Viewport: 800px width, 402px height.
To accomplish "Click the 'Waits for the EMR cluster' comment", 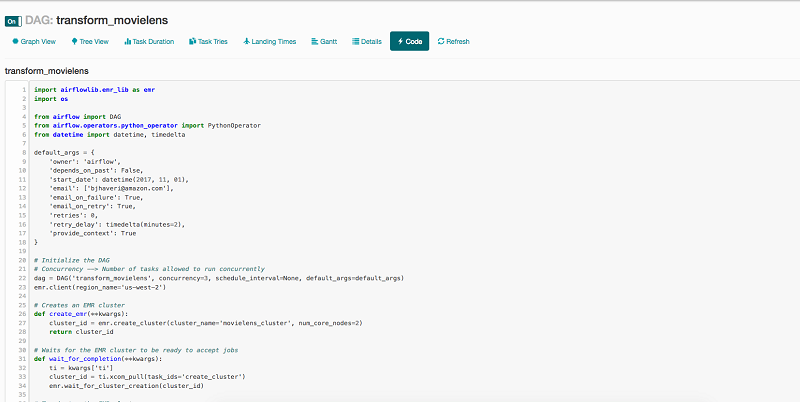I will 136,350.
